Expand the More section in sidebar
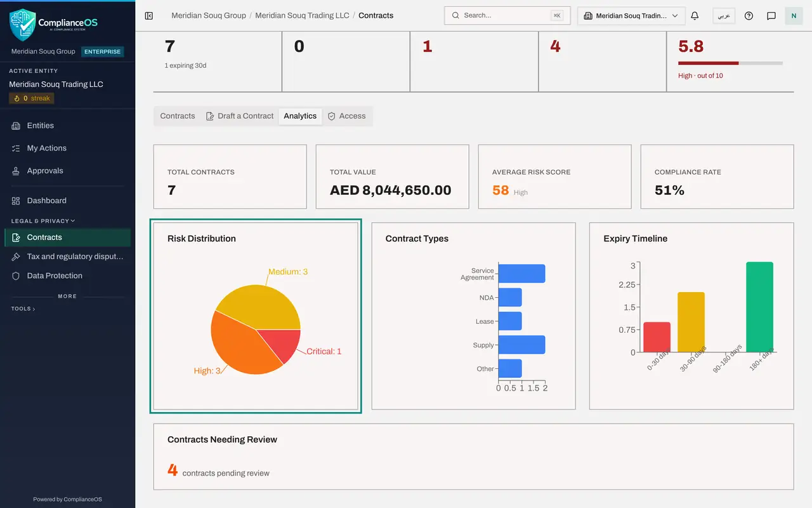Screen dimensions: 812x508 pos(67,296)
